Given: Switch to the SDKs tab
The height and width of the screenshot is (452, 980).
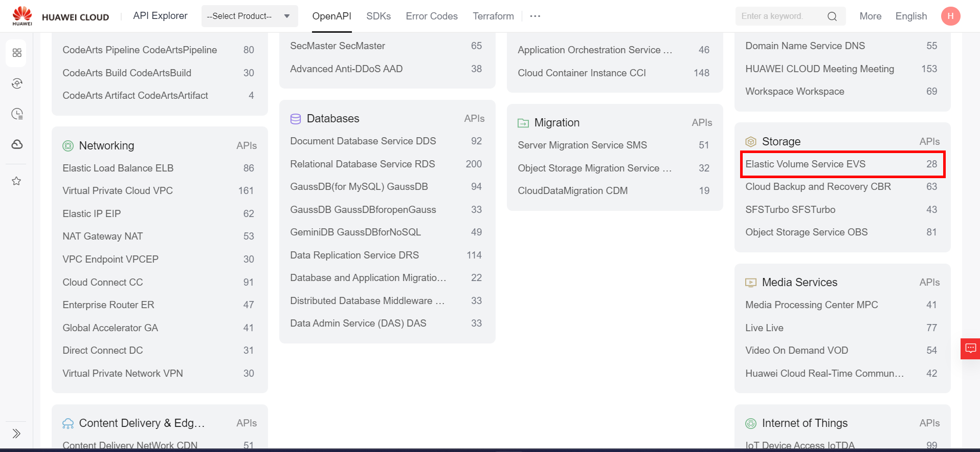Looking at the screenshot, I should tap(378, 16).
